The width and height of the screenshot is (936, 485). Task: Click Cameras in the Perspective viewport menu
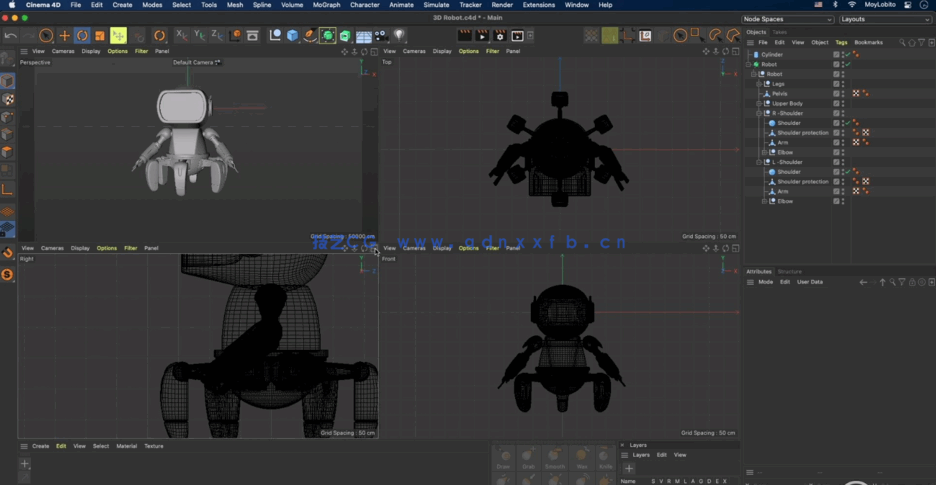63,51
